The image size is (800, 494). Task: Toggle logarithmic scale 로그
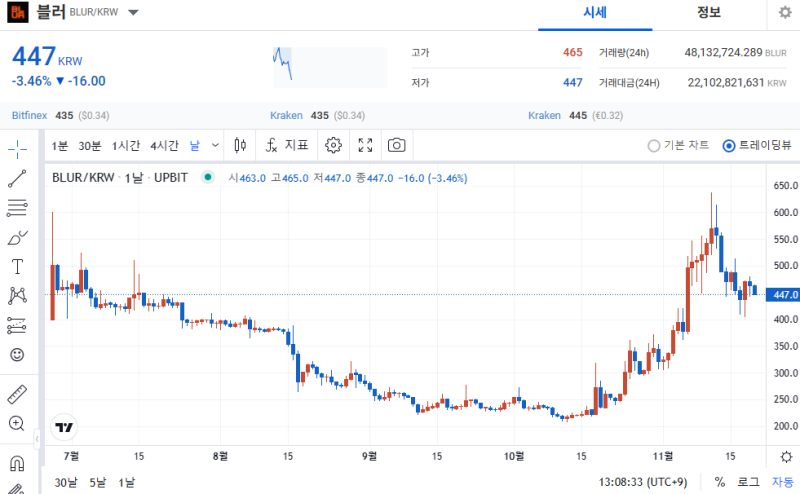(x=748, y=482)
